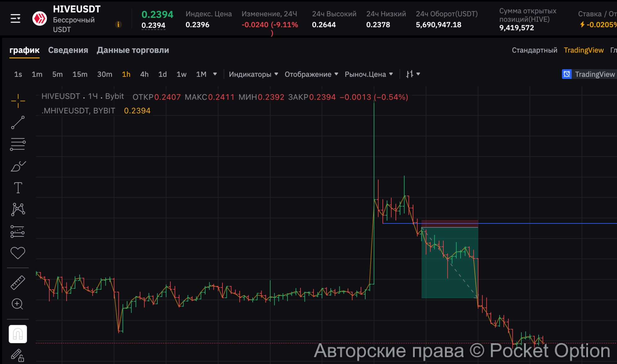Screen dimensions: 617x364
Task: Select the 4h timeframe
Action: pyautogui.click(x=144, y=74)
